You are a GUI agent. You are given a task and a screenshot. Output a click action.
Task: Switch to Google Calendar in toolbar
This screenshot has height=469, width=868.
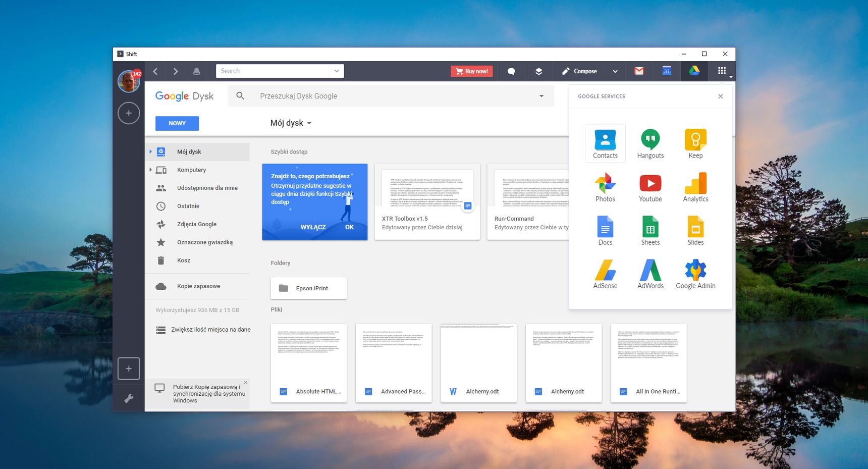tap(667, 71)
